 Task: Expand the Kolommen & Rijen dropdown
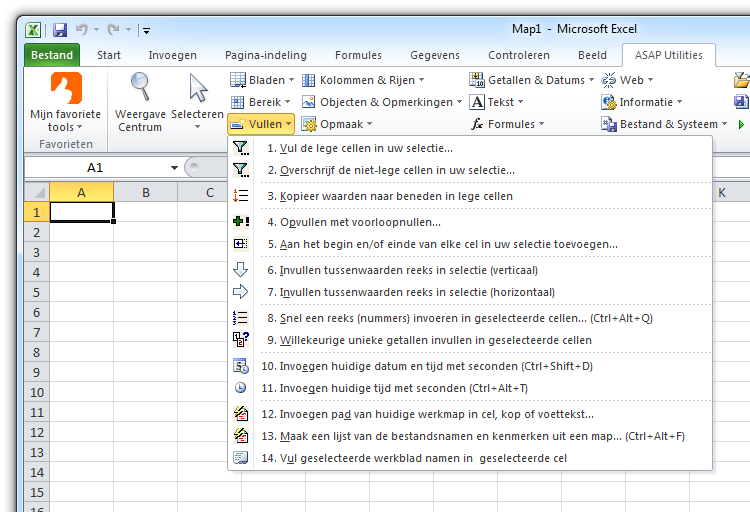click(363, 80)
